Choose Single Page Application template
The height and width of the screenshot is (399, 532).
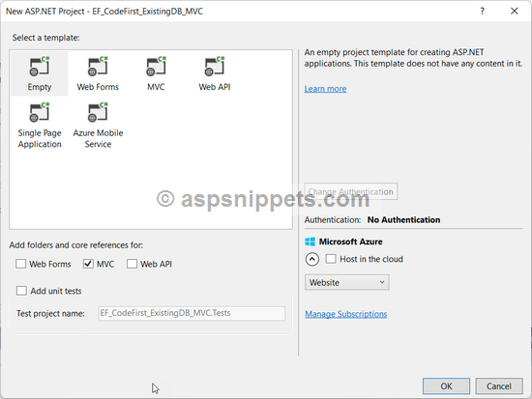click(40, 126)
